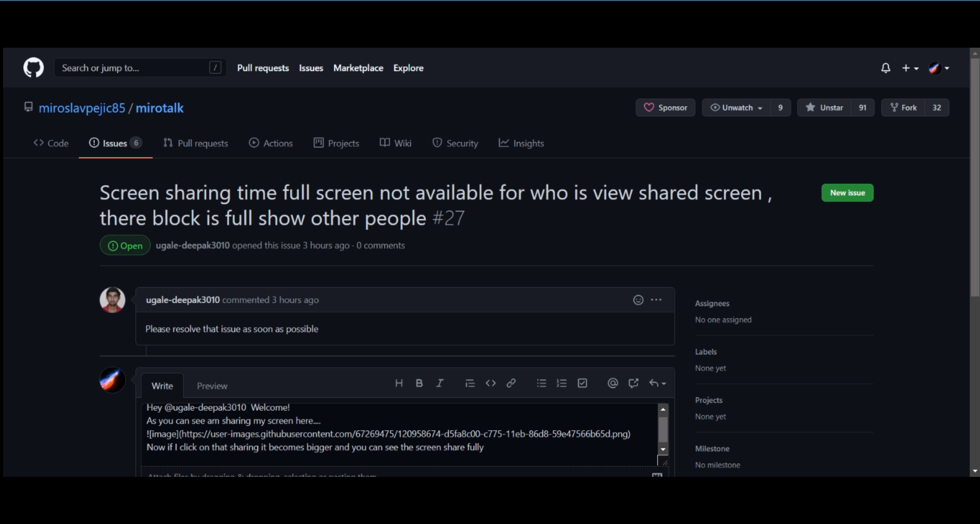This screenshot has height=524, width=980.
Task: Click the green New issue button
Action: 846,192
